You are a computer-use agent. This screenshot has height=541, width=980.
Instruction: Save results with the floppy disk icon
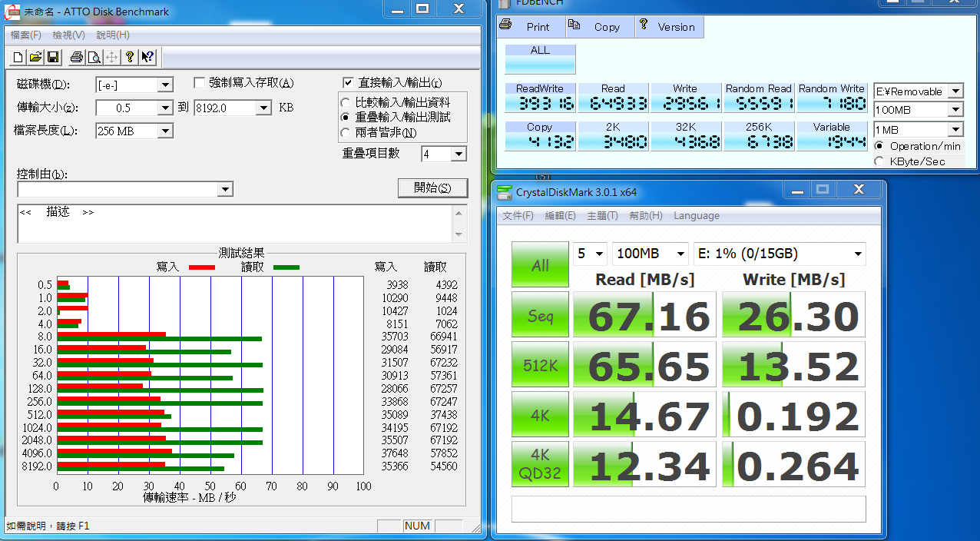tap(53, 57)
